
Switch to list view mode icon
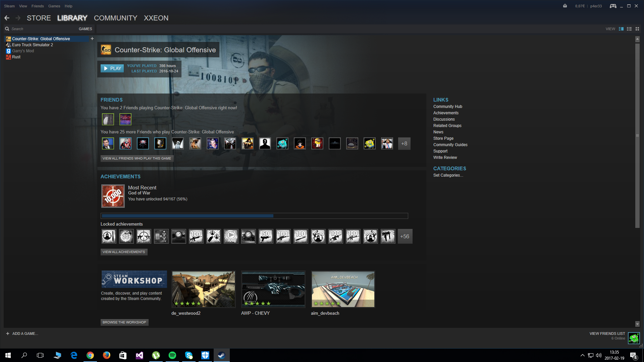[x=629, y=29]
